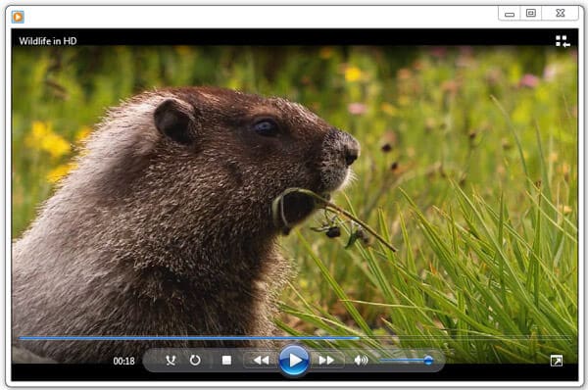
Task: Adjust the volume slider handle
Action: (428, 361)
